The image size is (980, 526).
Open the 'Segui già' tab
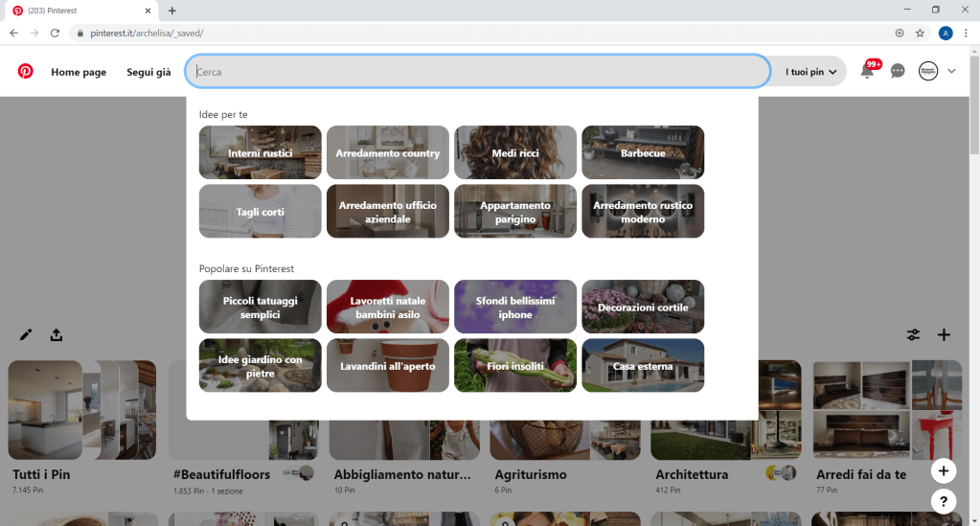click(x=148, y=72)
